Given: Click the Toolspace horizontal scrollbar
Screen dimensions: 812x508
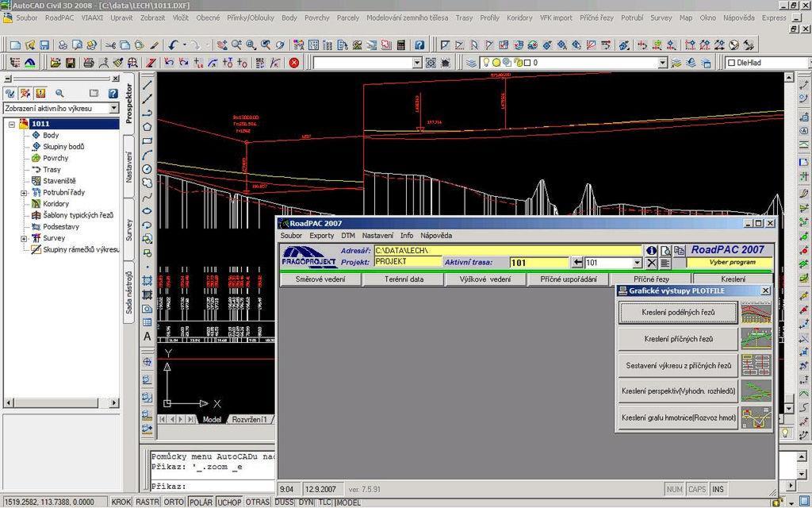Looking at the screenshot, I should pyautogui.click(x=61, y=402).
